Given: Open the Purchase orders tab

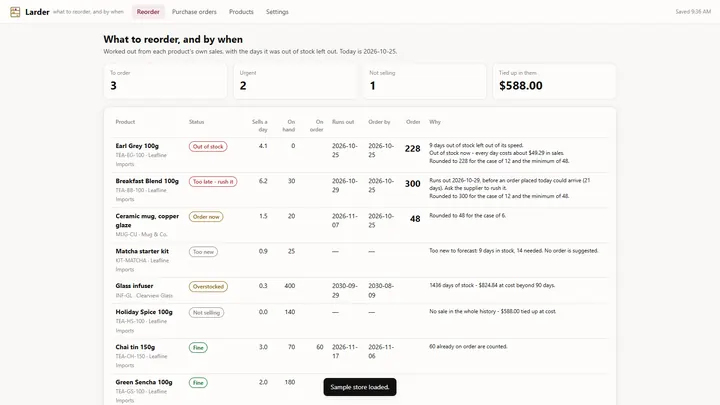Looking at the screenshot, I should click(194, 12).
